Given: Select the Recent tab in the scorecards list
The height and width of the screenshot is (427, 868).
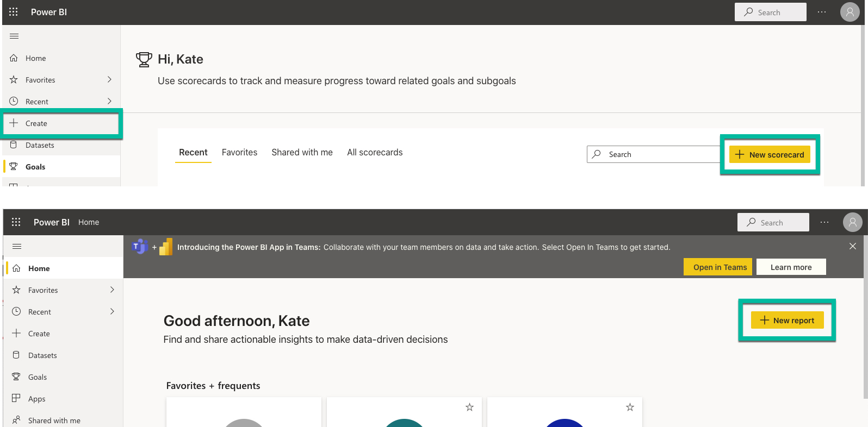Looking at the screenshot, I should 193,153.
